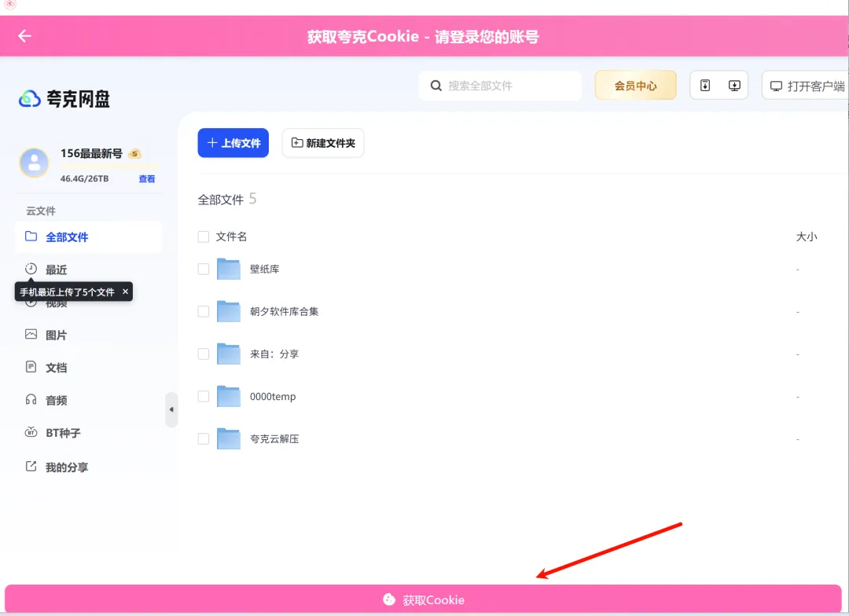The height and width of the screenshot is (616, 849).
Task: Click the Quark cloud logo
Action: point(30,99)
